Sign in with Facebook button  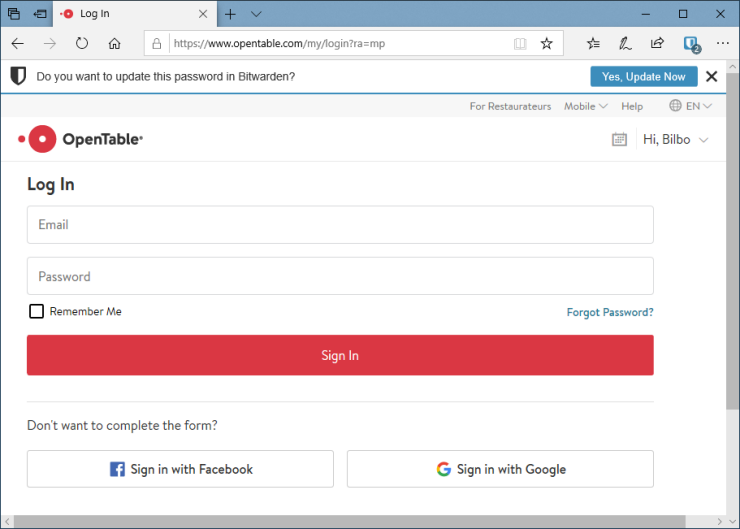click(180, 469)
